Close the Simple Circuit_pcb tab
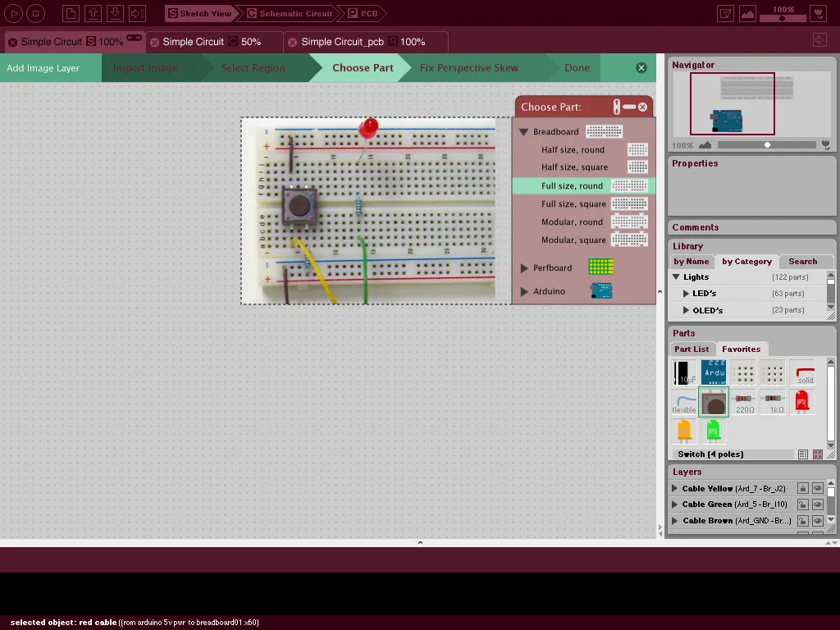840x630 pixels. (293, 43)
